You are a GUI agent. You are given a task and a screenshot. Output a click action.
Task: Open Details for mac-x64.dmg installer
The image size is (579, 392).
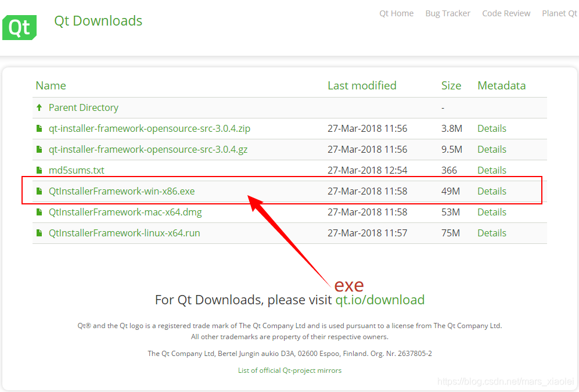pyautogui.click(x=491, y=212)
